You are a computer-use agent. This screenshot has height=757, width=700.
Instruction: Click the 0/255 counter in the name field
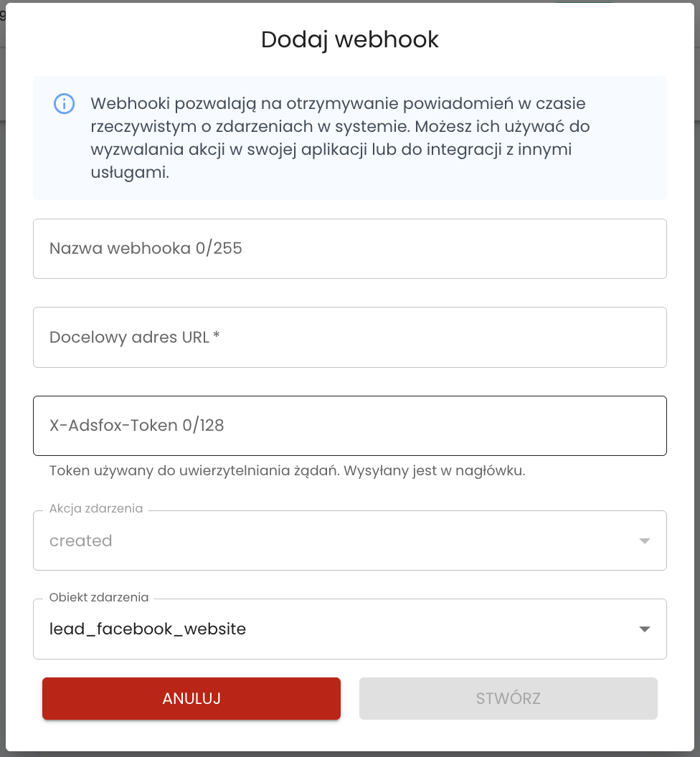click(219, 249)
